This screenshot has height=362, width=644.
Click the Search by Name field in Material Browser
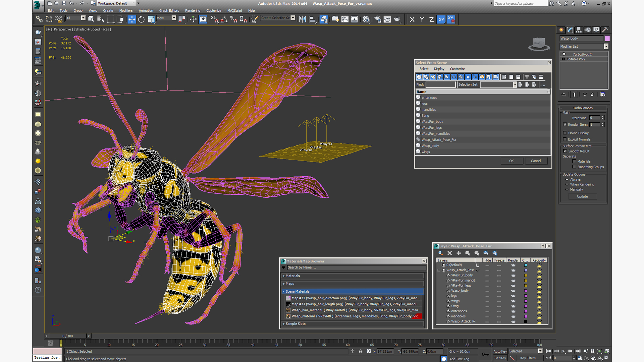(356, 267)
